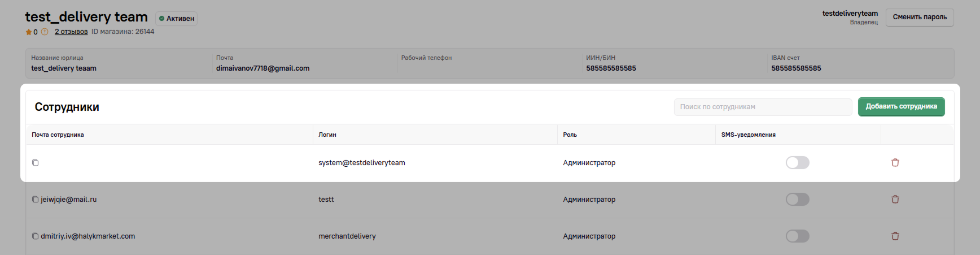Click the SMS-уведомления column header
The width and height of the screenshot is (980, 255).
[x=748, y=135]
